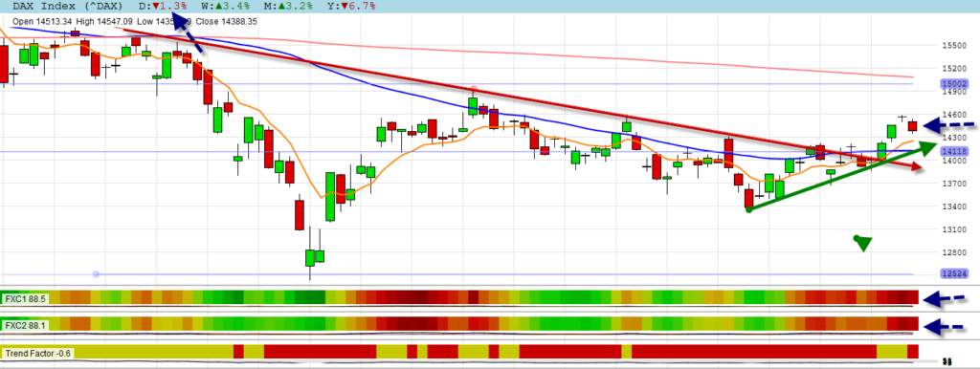
Task: Select the FXC1 88.5 indicator label
Action: (26, 299)
